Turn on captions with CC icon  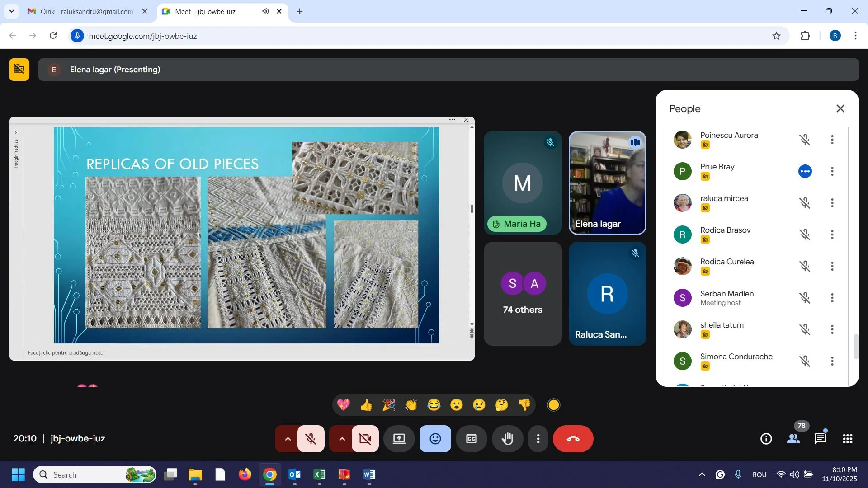(471, 439)
